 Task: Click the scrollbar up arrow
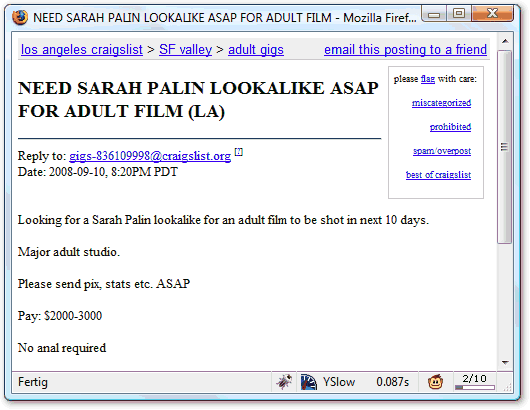click(x=505, y=41)
